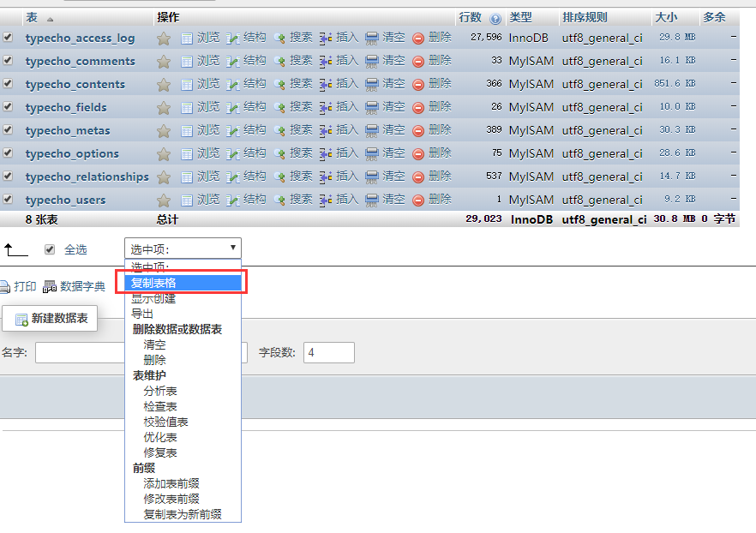The image size is (756, 533).
Task: Click the 数据字典 link text
Action: click(x=82, y=286)
